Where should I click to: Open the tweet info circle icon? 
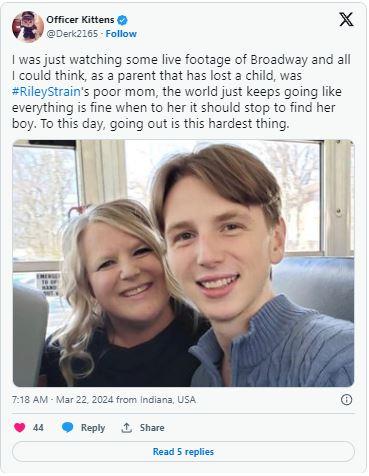coord(346,399)
